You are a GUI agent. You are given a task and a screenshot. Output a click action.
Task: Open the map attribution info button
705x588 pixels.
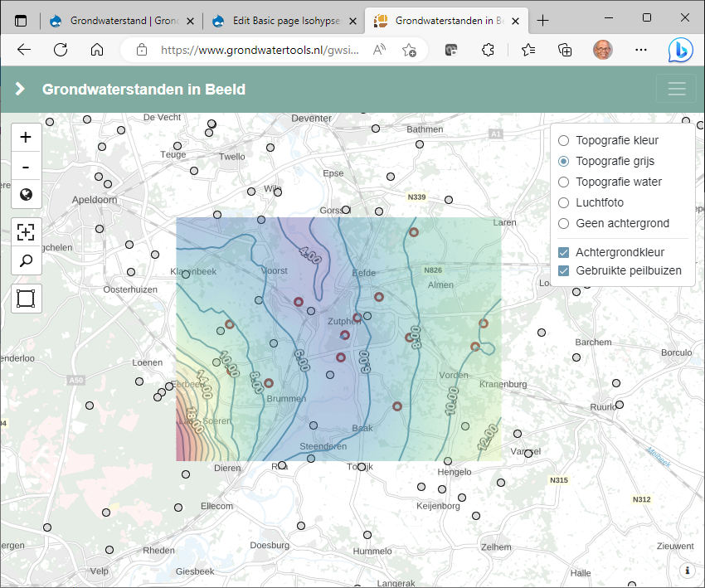pos(687,571)
